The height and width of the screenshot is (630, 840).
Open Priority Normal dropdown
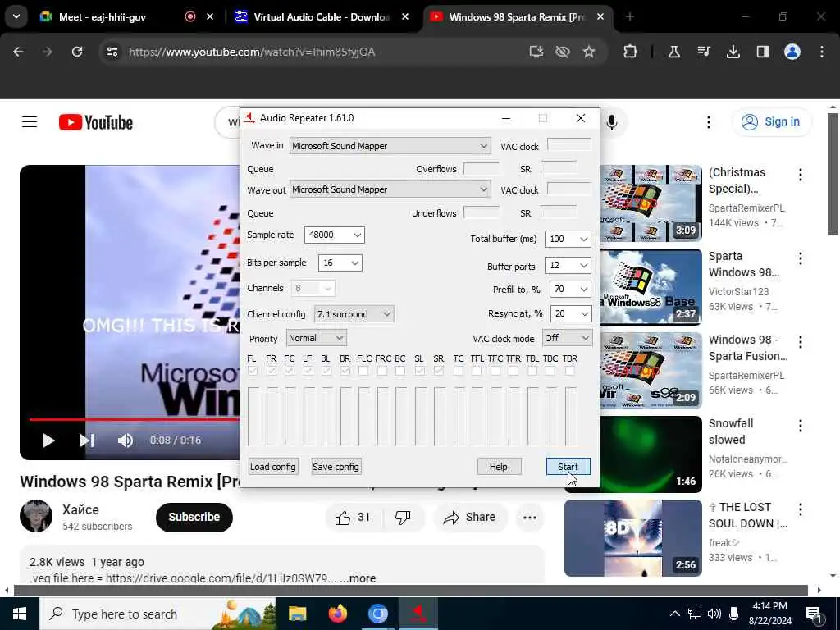click(316, 338)
